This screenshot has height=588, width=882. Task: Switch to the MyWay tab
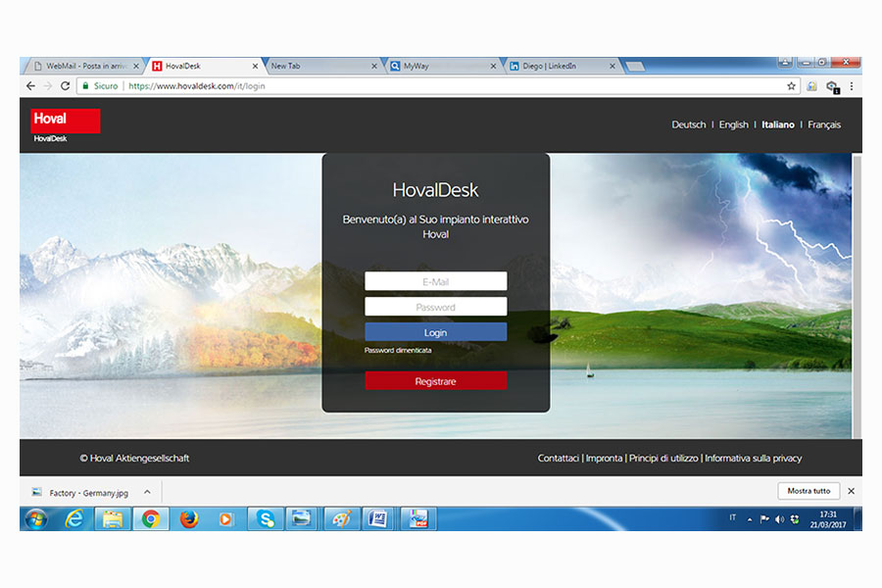442,66
